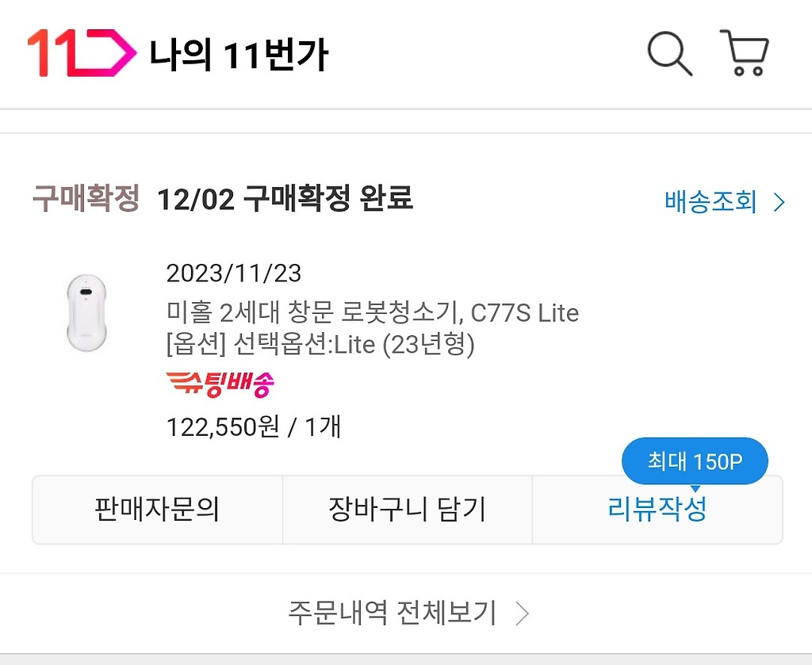Click the chevron beside 배송조회
This screenshot has width=812, height=665.
point(779,202)
